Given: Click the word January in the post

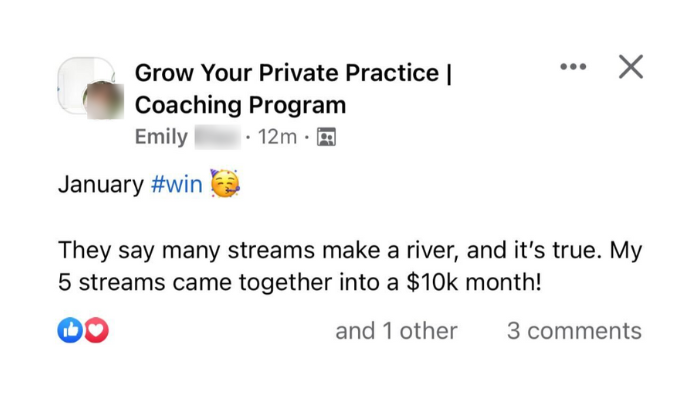Looking at the screenshot, I should [x=100, y=186].
